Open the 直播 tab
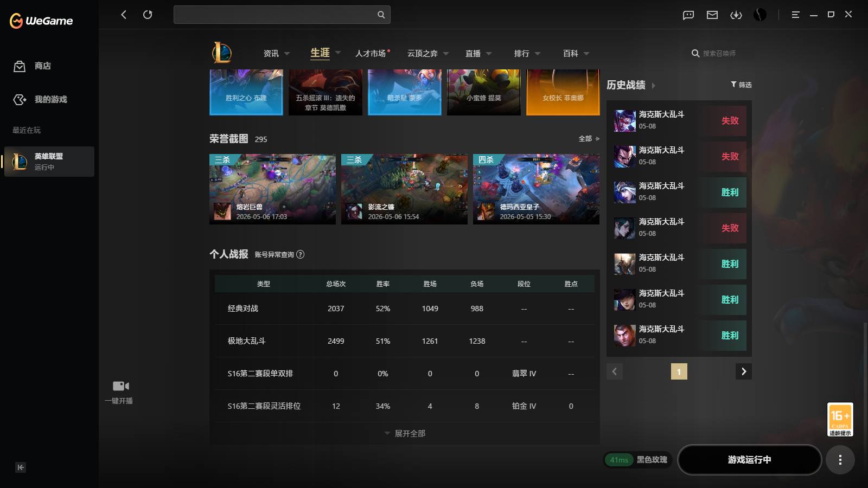This screenshot has width=868, height=488. (x=473, y=53)
